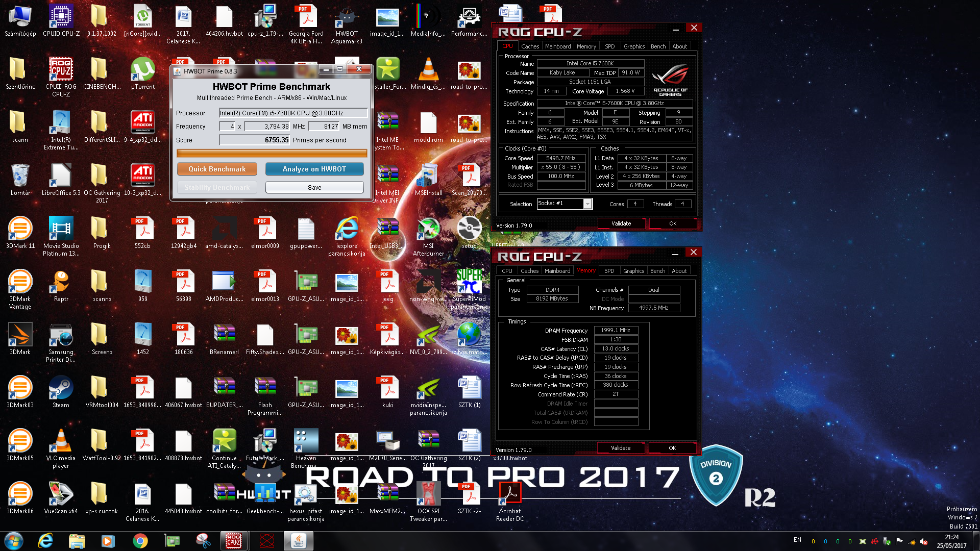This screenshot has height=551, width=980.
Task: Click the taskbar clock showing 21:24
Action: 951,541
